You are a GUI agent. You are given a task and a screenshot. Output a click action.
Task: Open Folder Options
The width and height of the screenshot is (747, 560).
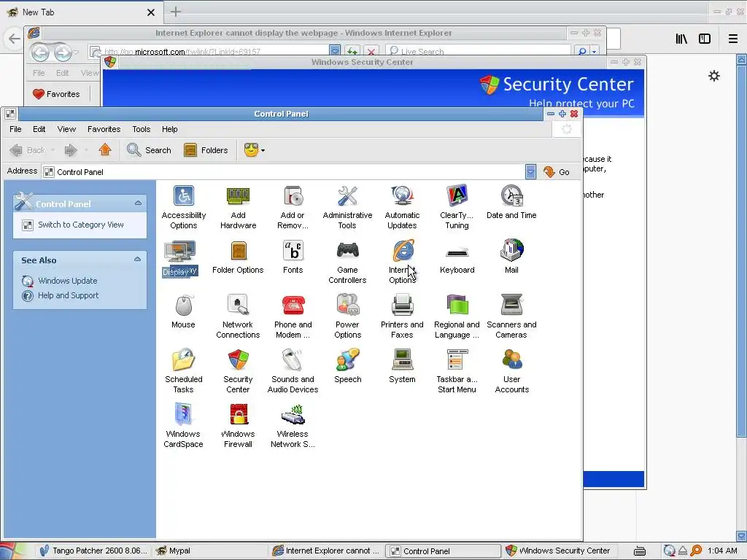238,257
